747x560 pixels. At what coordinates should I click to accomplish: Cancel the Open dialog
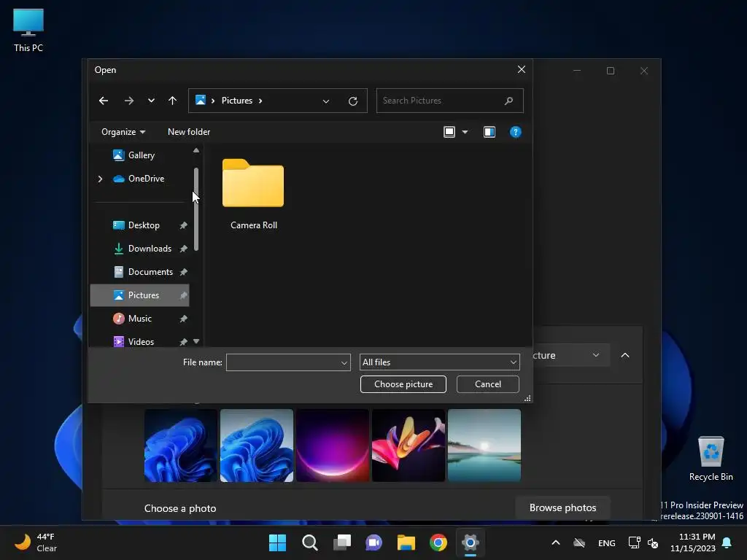pos(487,384)
